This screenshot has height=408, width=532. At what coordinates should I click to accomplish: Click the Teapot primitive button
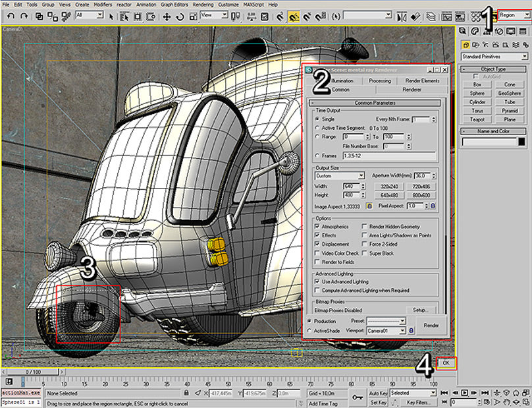tap(477, 119)
